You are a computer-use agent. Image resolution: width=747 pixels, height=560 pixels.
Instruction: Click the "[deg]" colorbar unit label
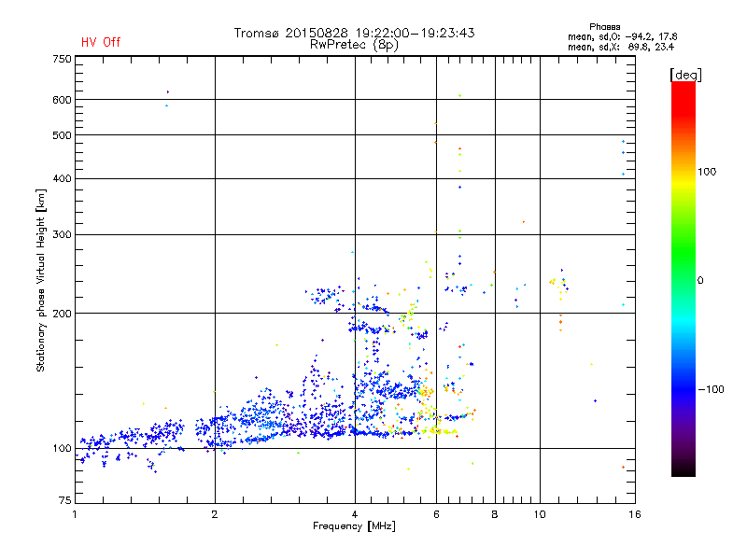pyautogui.click(x=685, y=75)
